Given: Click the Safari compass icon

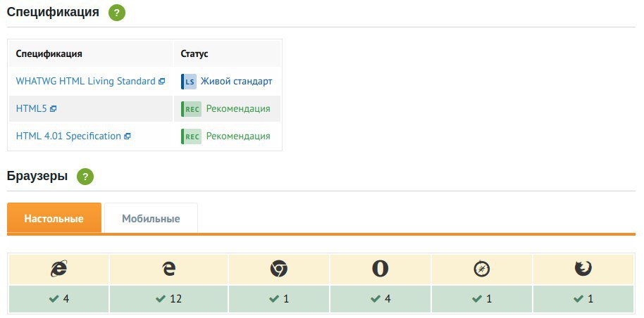Looking at the screenshot, I should pos(482,269).
